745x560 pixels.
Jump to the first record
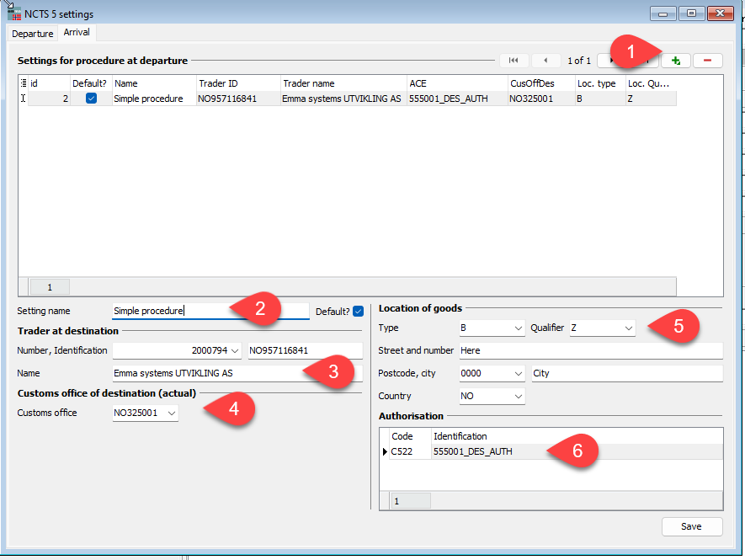(x=514, y=60)
